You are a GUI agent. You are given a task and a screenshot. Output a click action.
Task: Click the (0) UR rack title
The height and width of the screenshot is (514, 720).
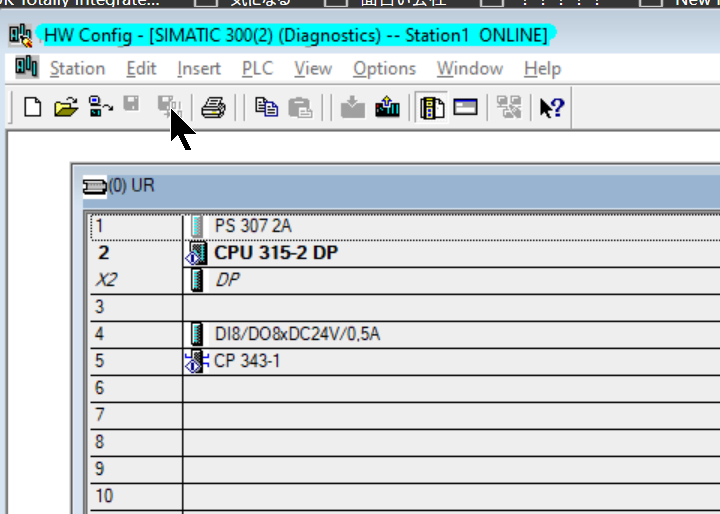[132, 186]
